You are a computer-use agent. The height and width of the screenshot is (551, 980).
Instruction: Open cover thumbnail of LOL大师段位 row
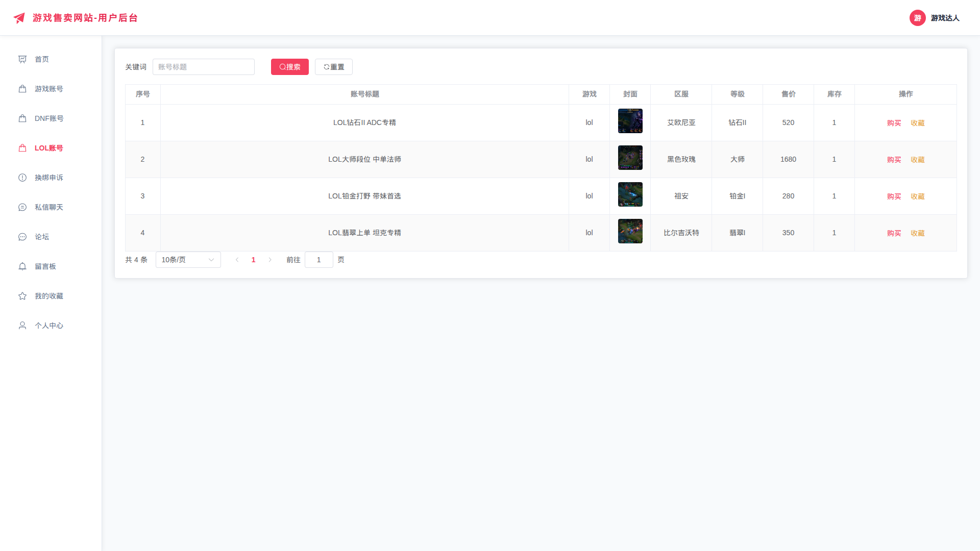[x=630, y=158]
